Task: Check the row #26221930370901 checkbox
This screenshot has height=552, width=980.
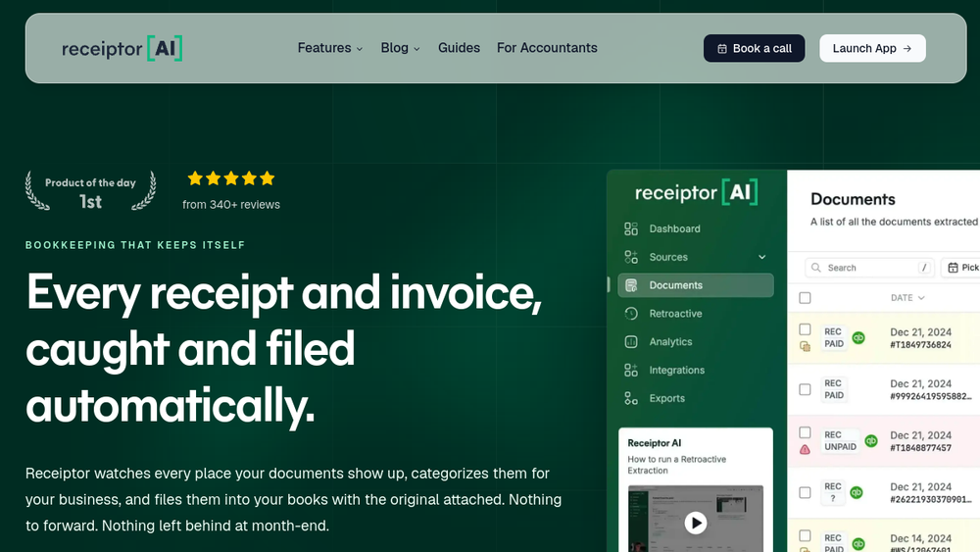Action: point(805,492)
